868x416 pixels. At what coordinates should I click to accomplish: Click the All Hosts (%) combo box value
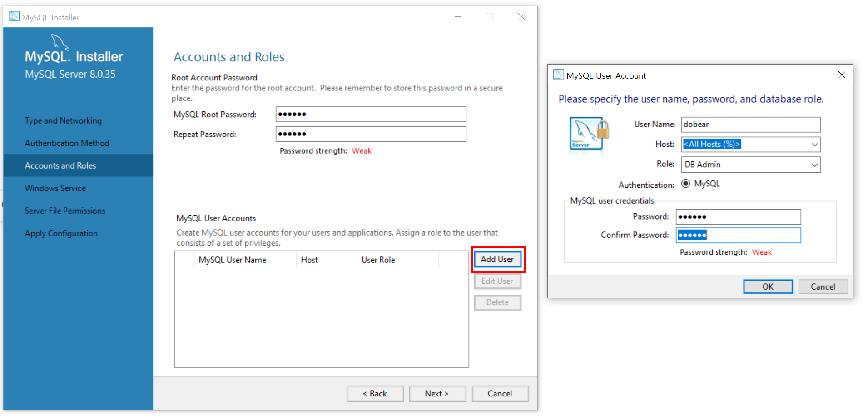[x=712, y=144]
